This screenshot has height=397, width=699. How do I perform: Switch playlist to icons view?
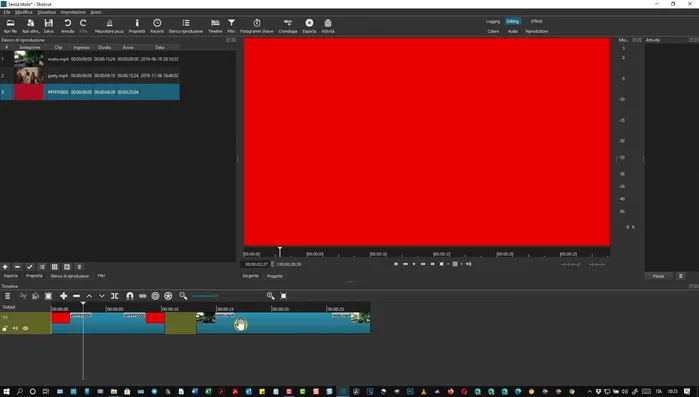(x=67, y=267)
